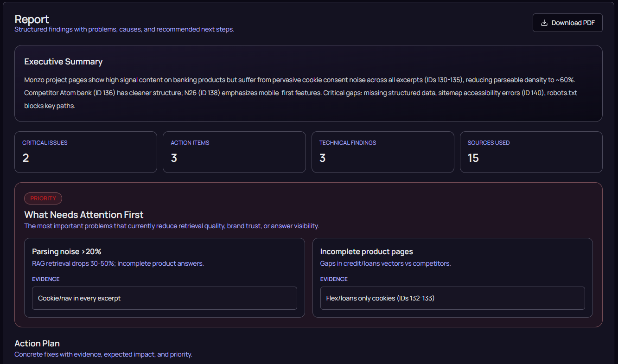Click the Technical Findings stat card
The height and width of the screenshot is (364, 618).
pyautogui.click(x=382, y=152)
